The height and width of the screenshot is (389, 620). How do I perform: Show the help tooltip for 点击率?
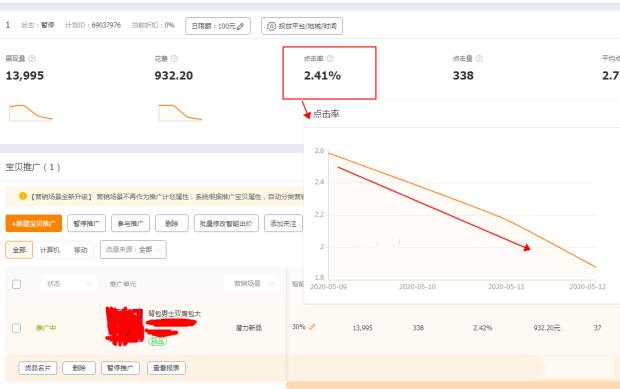(330, 58)
